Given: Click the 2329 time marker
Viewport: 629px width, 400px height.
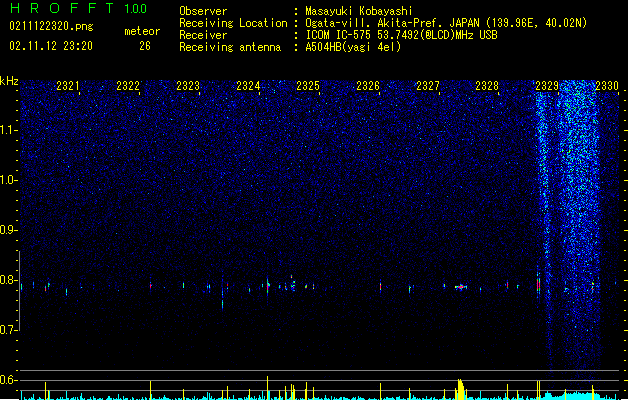Looking at the screenshot, I should (547, 86).
